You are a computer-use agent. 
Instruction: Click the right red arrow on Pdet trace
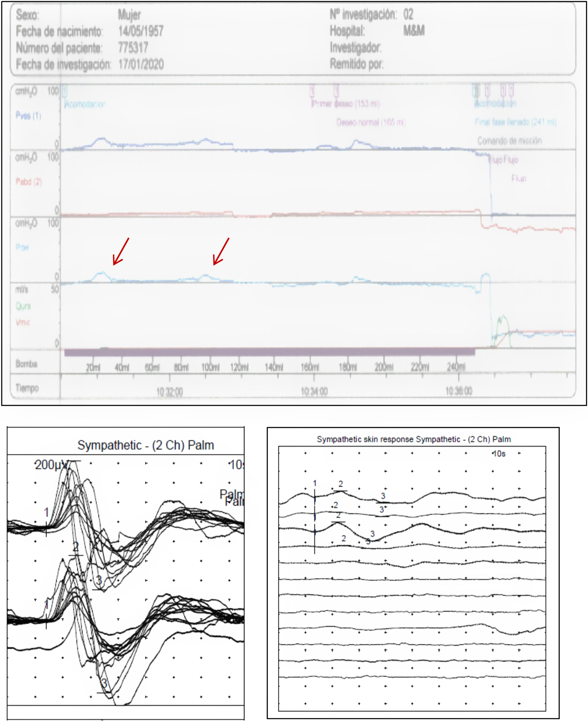(x=221, y=251)
